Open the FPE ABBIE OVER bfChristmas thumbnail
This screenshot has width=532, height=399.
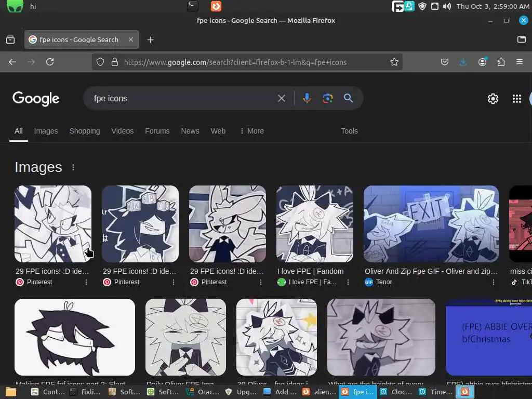click(489, 337)
